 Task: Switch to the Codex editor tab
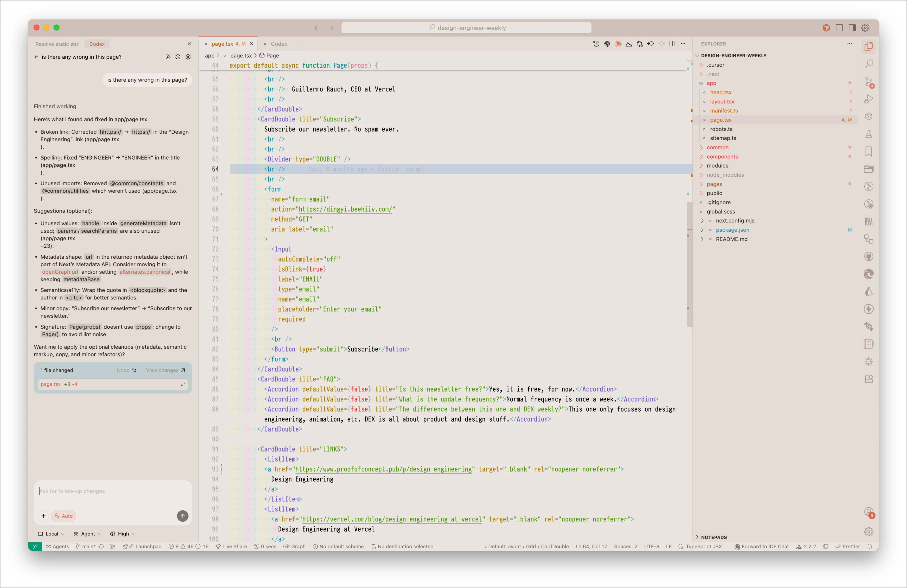coord(278,44)
